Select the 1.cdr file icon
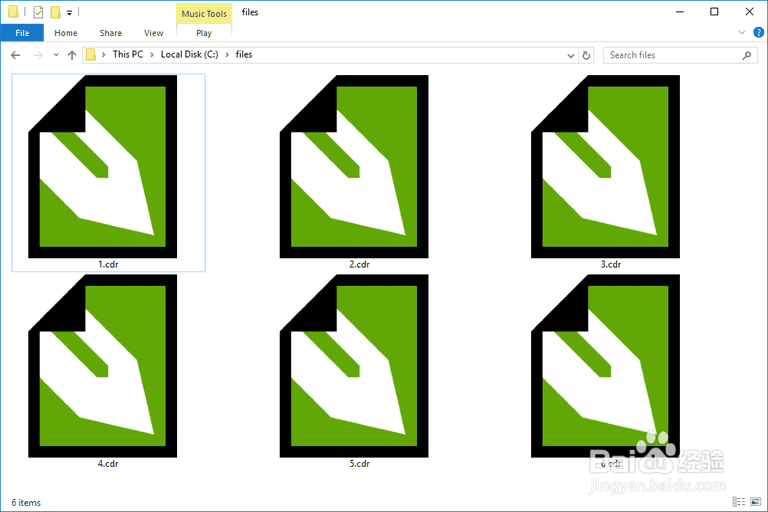Image resolution: width=768 pixels, height=512 pixels. [102, 167]
